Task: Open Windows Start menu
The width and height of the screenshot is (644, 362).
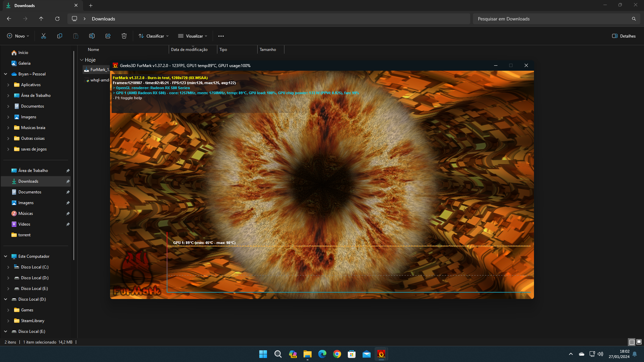Action: [263, 354]
